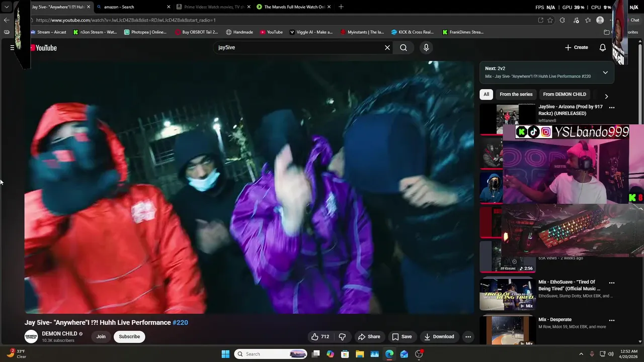Open KICK & Cross Real bookmark
644x362 pixels.
412,32
